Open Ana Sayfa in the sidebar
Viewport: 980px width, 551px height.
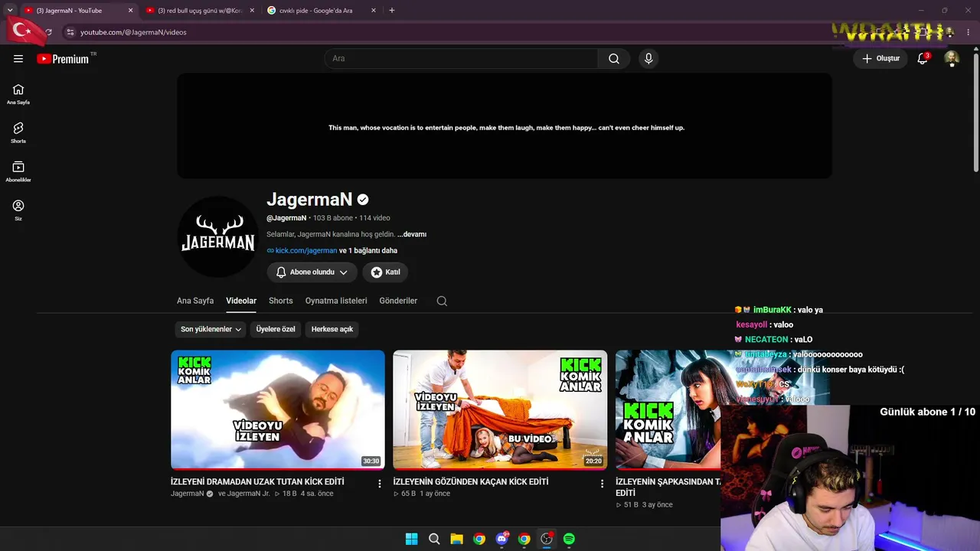[18, 94]
